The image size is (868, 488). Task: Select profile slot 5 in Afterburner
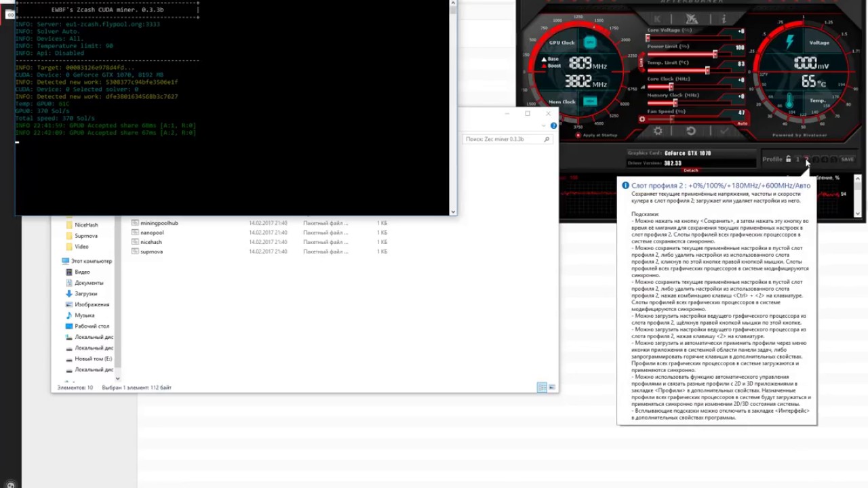833,159
